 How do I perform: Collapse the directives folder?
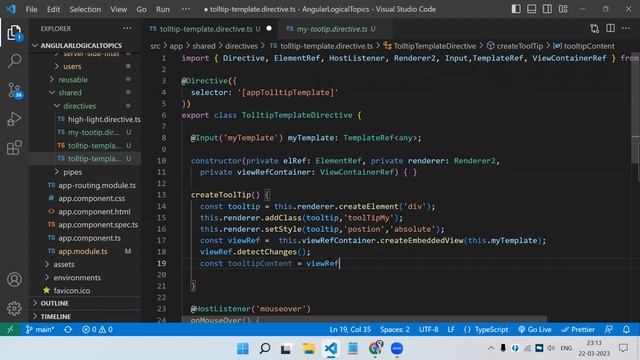pyautogui.click(x=79, y=106)
